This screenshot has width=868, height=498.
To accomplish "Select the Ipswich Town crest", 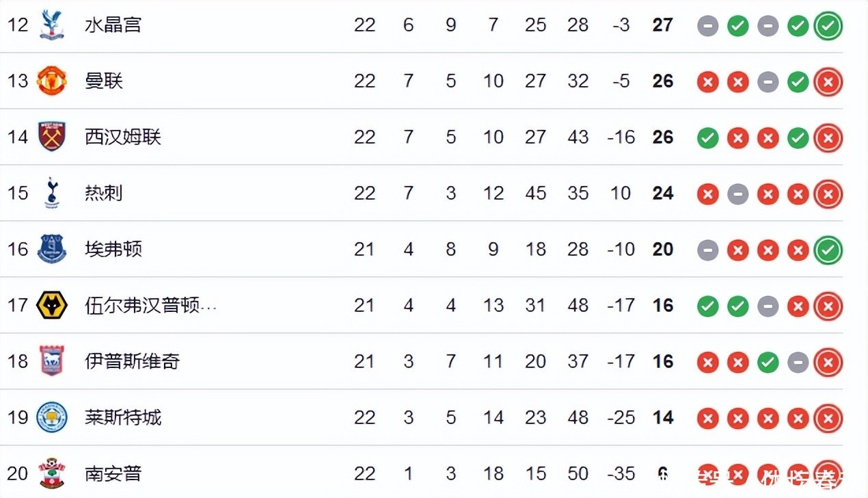I will [x=51, y=361].
